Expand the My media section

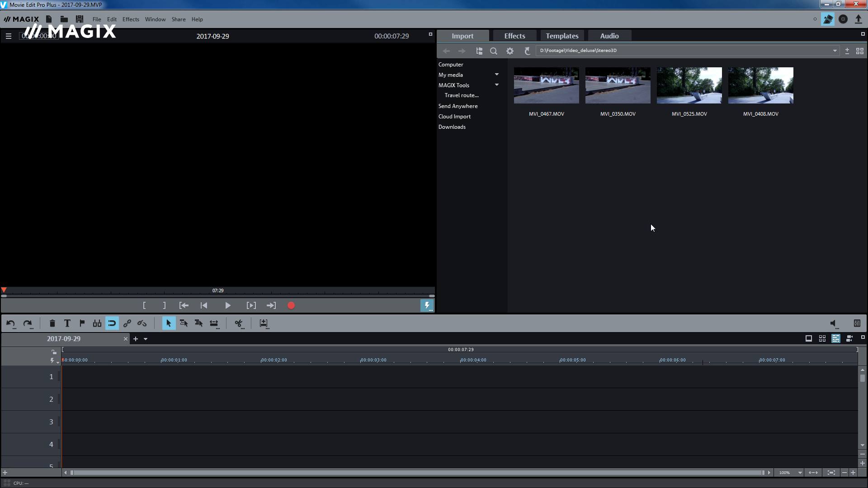(496, 75)
